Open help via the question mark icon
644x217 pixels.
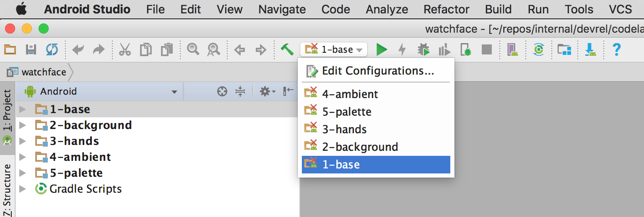[616, 50]
